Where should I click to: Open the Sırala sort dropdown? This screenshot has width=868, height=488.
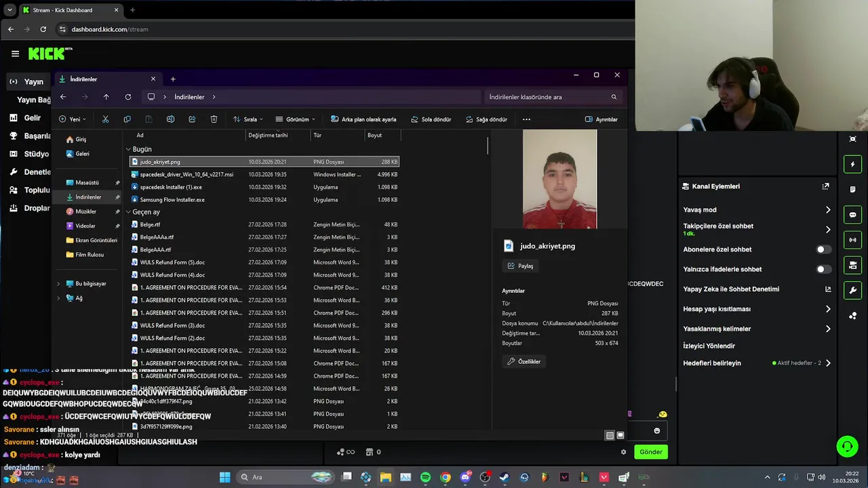point(249,119)
